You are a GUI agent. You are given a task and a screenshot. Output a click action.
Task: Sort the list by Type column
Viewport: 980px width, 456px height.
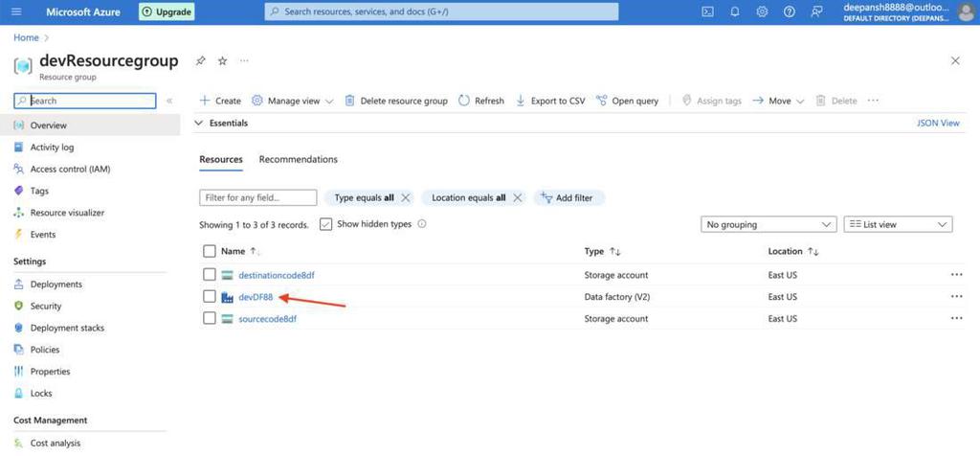(603, 251)
